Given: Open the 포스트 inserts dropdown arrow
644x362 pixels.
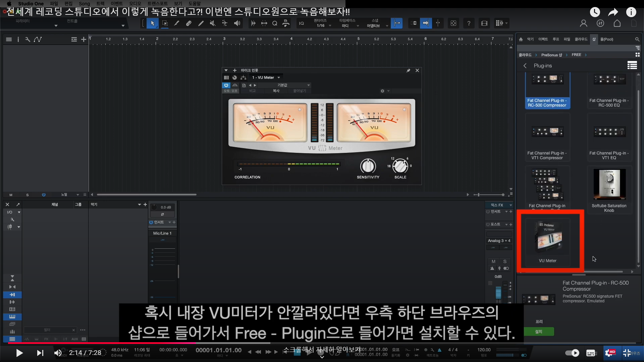Looking at the screenshot, I should 506,224.
